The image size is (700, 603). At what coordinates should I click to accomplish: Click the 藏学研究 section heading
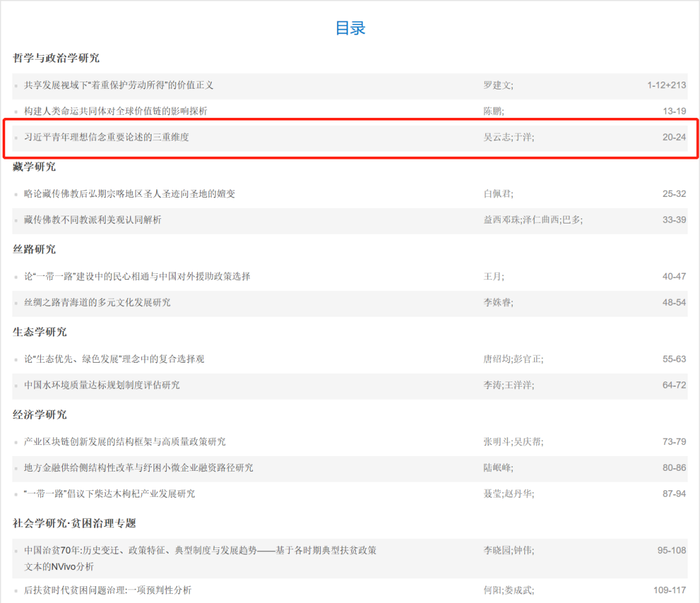click(x=34, y=166)
